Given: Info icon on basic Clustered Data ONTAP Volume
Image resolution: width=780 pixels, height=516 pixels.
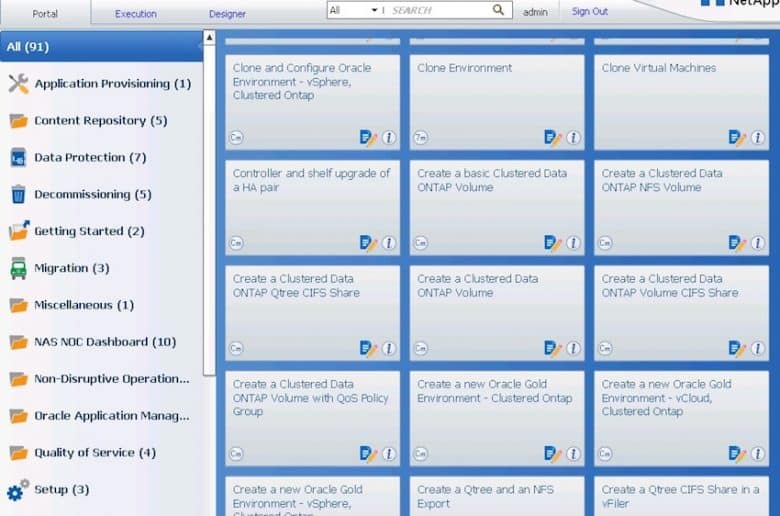Looking at the screenshot, I should (574, 243).
